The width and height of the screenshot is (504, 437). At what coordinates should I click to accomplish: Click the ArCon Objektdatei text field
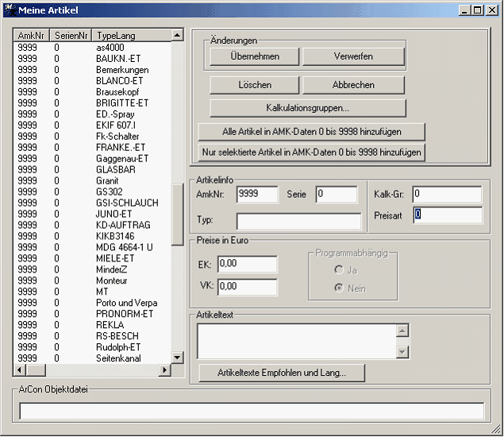tap(252, 411)
